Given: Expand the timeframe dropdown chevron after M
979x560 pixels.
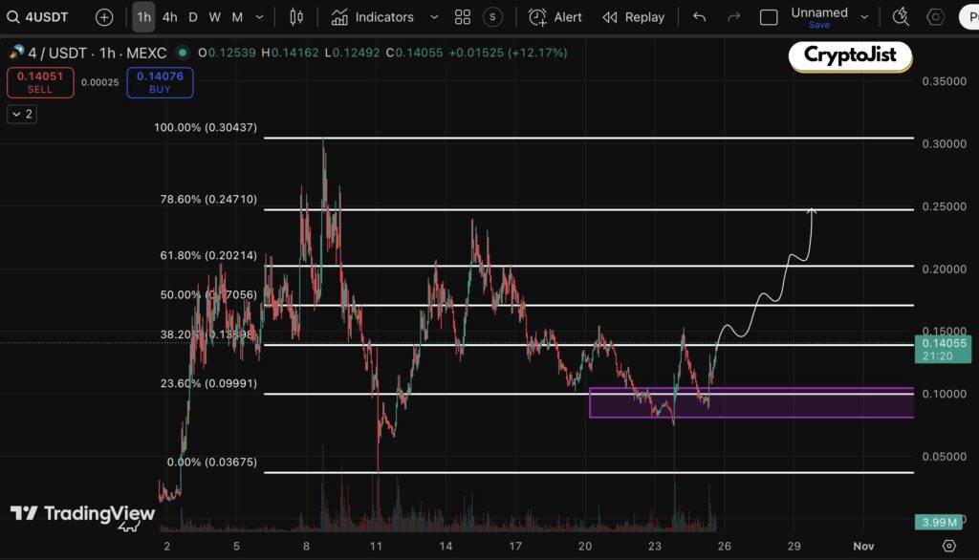Looking at the screenshot, I should tap(261, 17).
